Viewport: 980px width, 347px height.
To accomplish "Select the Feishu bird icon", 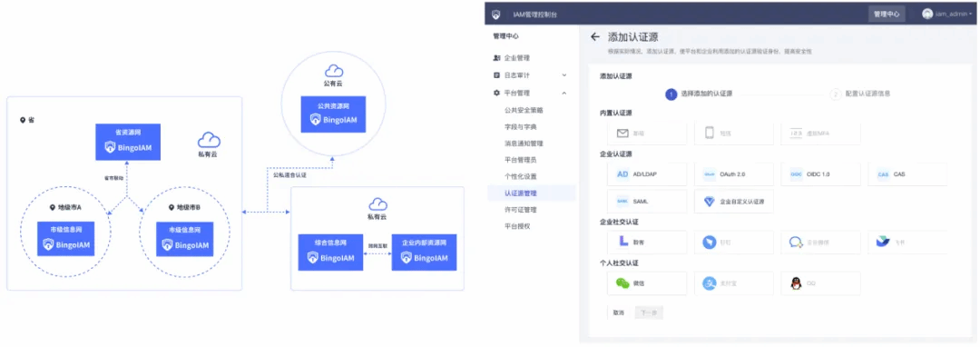I will (883, 242).
